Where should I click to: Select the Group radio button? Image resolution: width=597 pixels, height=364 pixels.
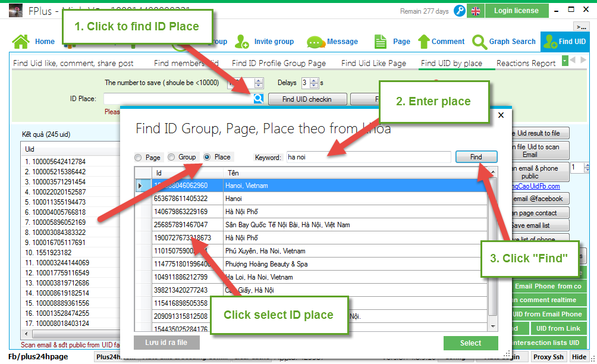click(171, 157)
